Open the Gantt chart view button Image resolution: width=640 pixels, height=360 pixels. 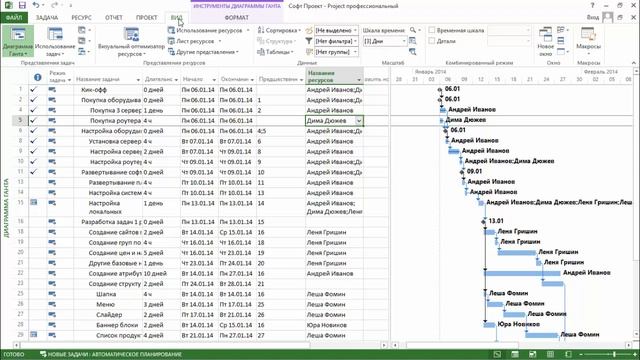pos(18,41)
